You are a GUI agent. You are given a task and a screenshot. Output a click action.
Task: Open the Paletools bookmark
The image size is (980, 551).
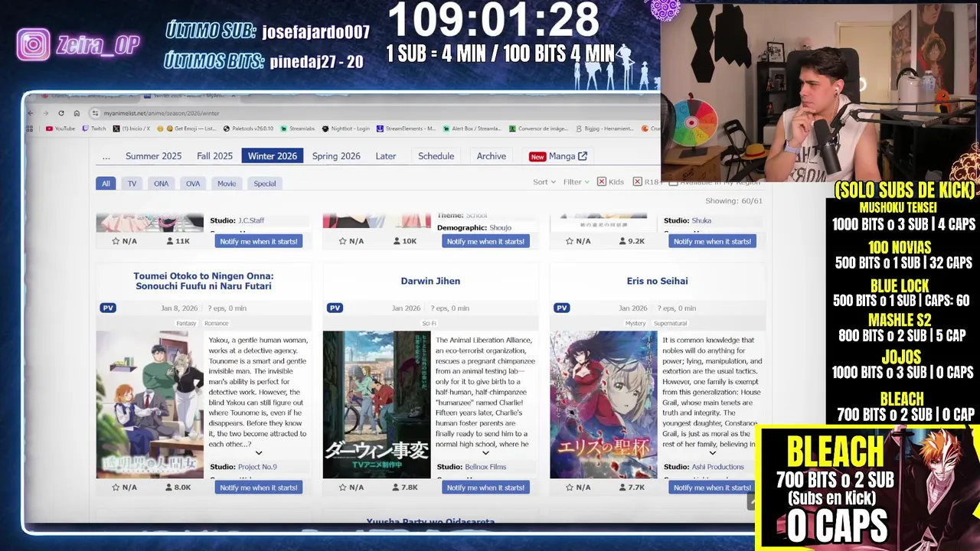click(x=248, y=129)
